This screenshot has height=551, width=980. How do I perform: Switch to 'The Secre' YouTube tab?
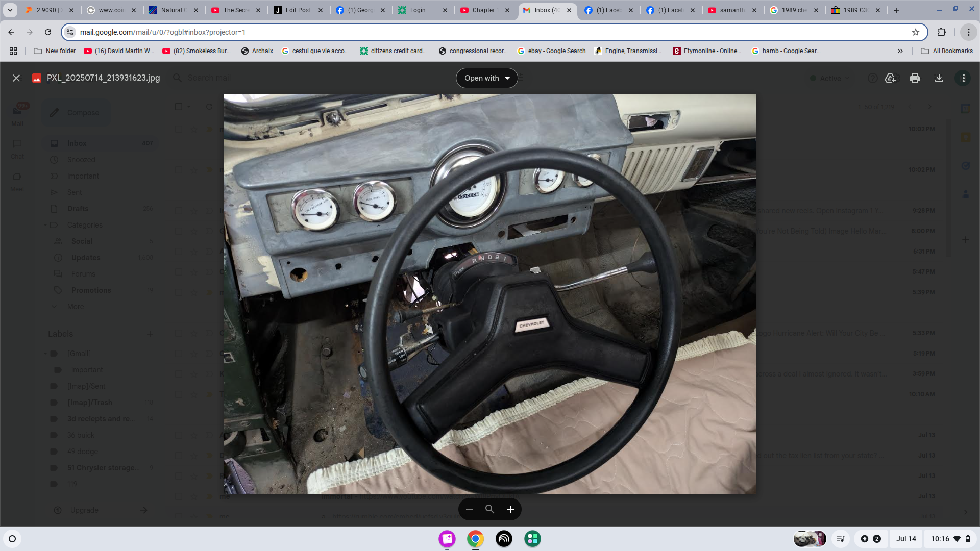click(x=236, y=10)
